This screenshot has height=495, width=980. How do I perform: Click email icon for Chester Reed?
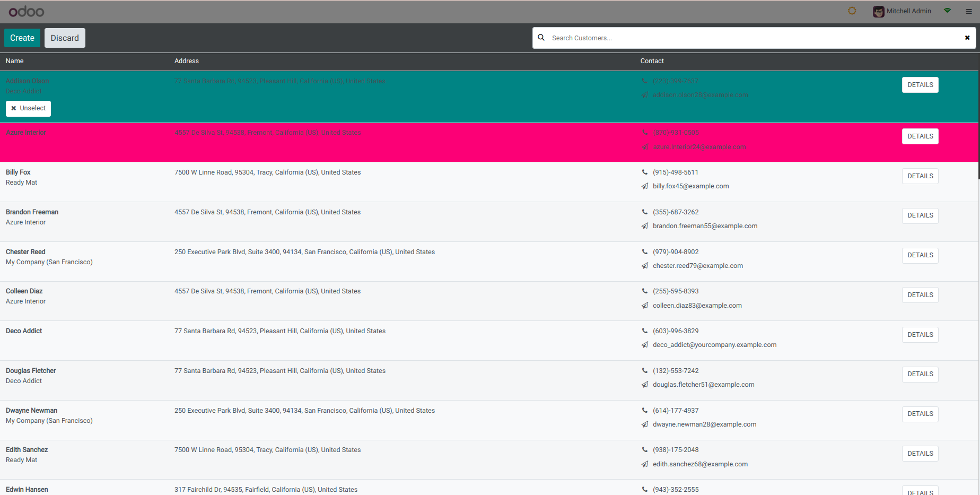click(645, 266)
